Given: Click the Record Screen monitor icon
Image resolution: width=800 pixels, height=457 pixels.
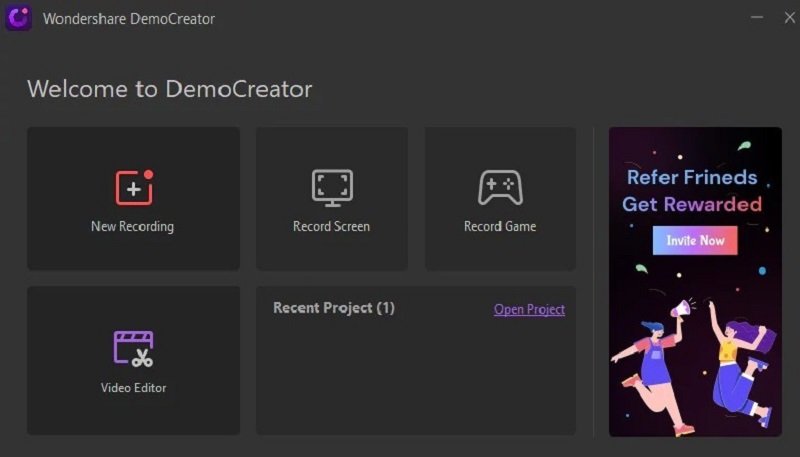Looking at the screenshot, I should 332,188.
